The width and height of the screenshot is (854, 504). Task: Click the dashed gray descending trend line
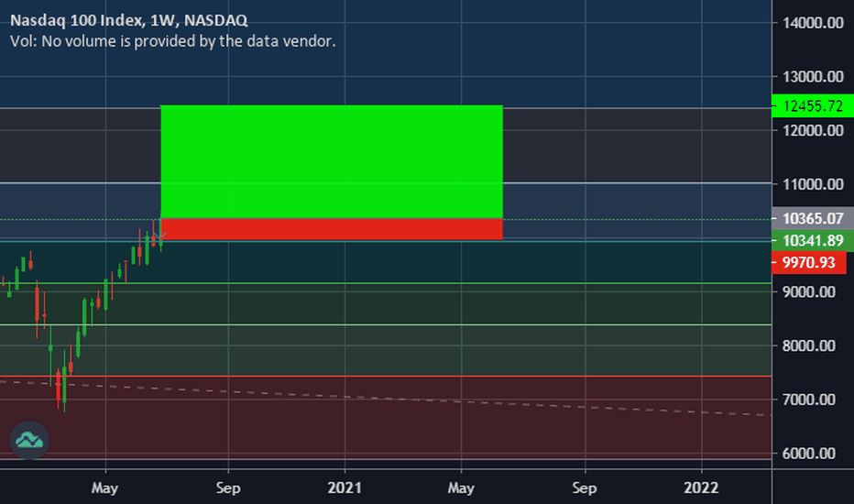(386, 399)
